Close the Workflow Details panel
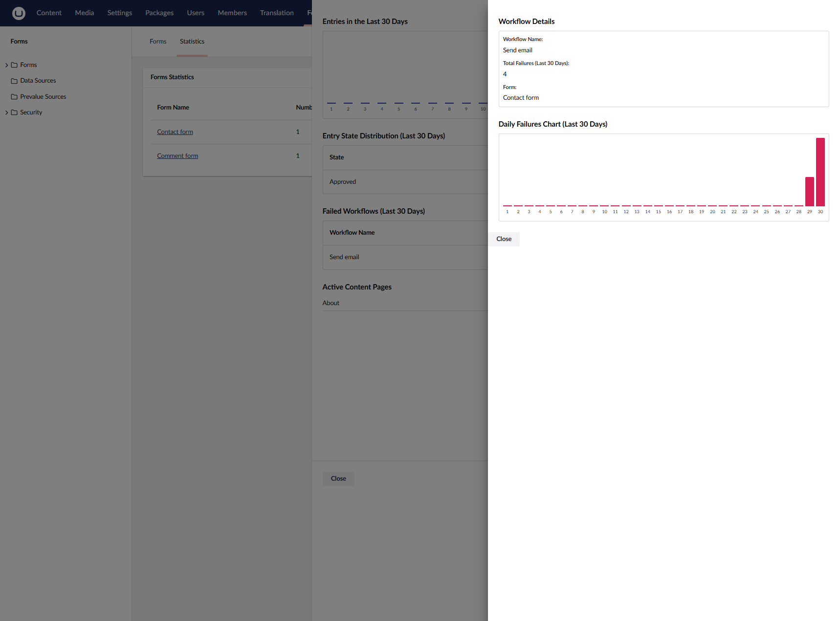840x621 pixels. point(504,239)
